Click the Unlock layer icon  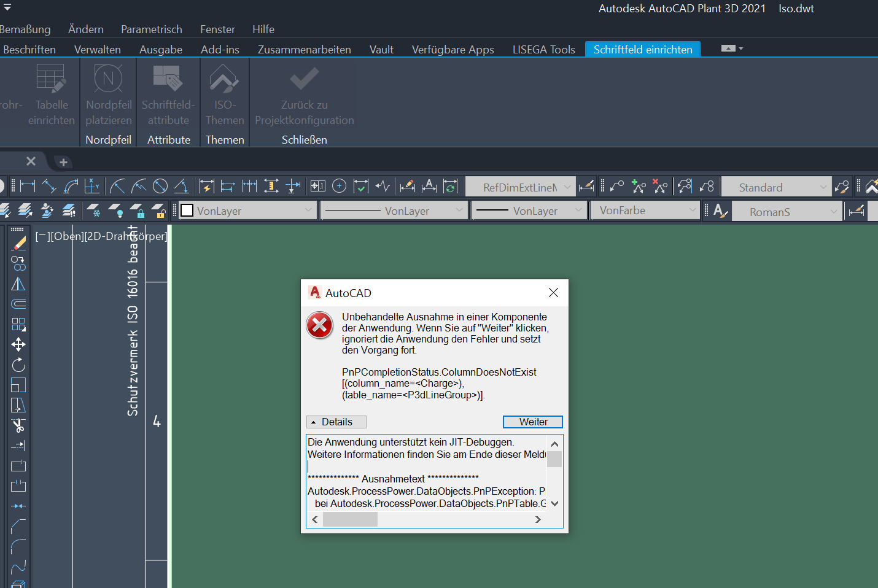tap(158, 211)
